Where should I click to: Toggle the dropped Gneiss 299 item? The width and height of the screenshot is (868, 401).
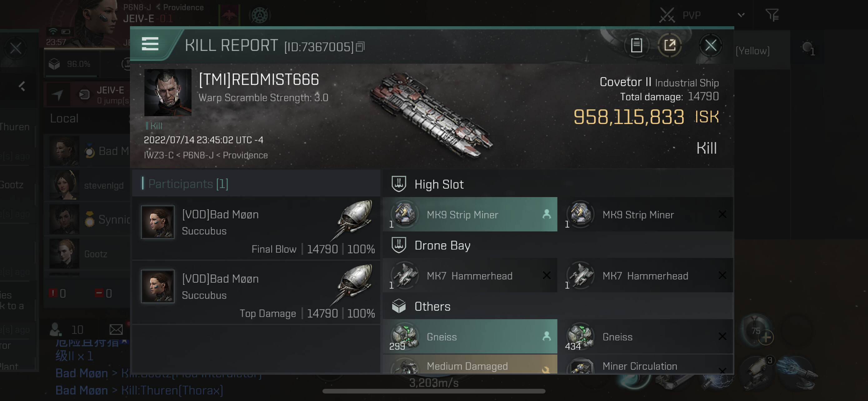[470, 336]
